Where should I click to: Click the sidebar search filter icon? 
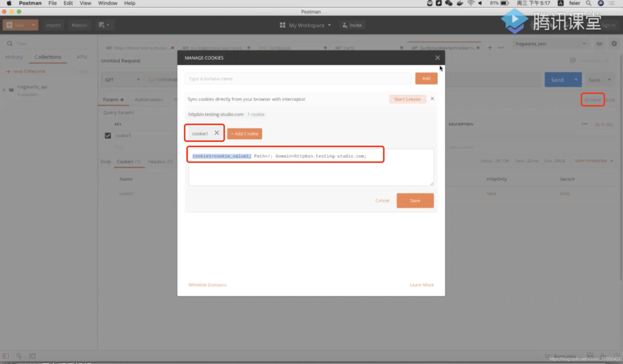click(10, 43)
